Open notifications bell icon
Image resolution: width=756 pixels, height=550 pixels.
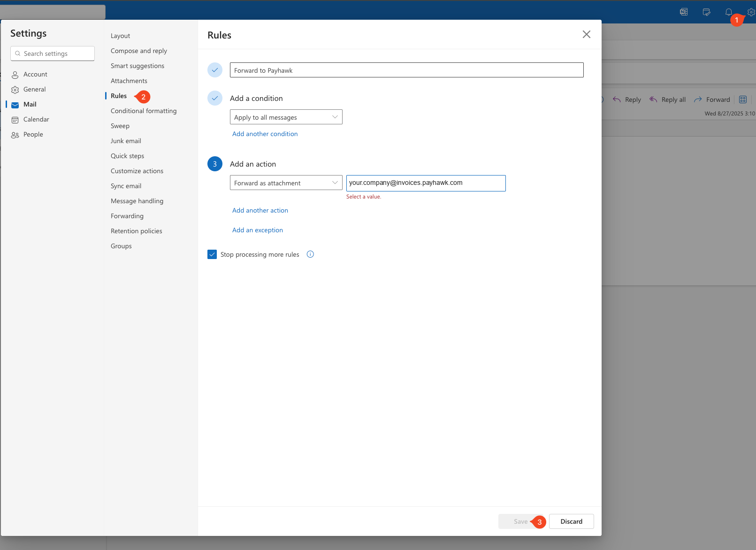[x=728, y=12]
